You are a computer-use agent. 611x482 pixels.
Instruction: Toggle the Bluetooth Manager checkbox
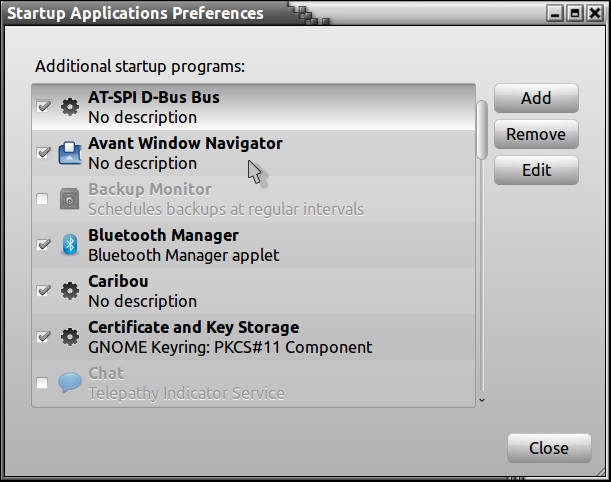click(42, 245)
